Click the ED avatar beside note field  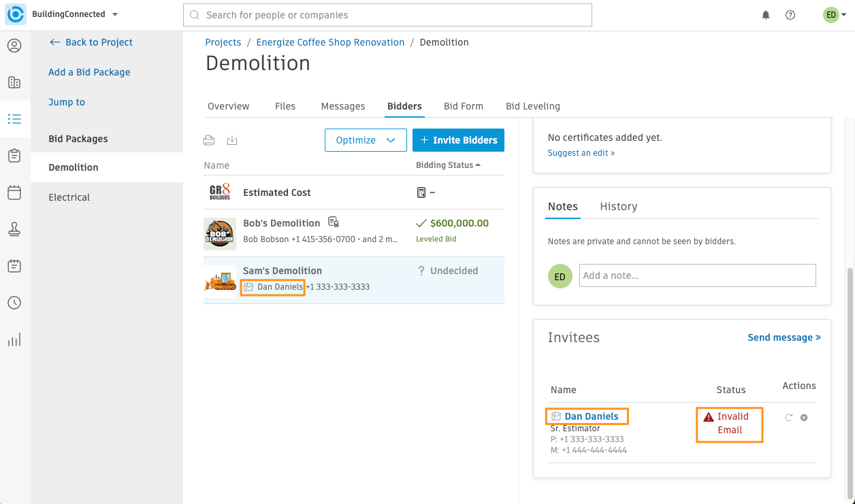(x=560, y=276)
